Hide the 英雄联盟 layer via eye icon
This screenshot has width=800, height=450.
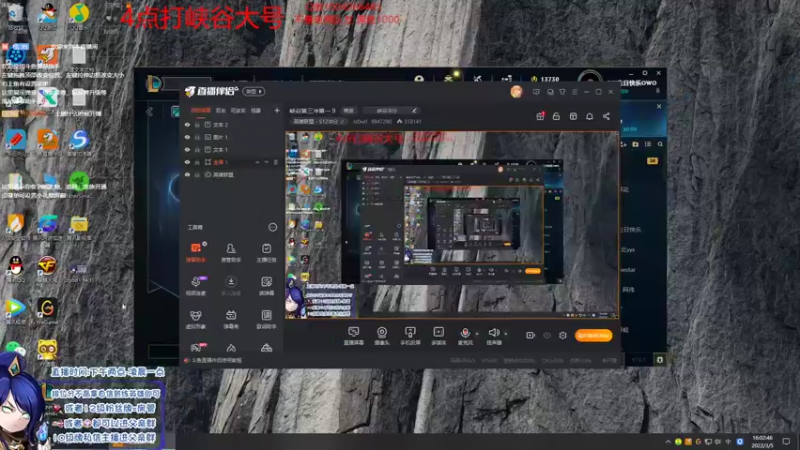coord(187,174)
